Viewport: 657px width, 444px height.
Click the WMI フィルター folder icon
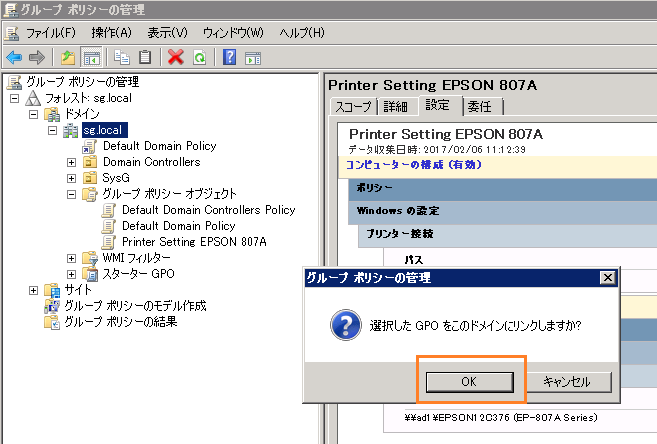(x=90, y=258)
